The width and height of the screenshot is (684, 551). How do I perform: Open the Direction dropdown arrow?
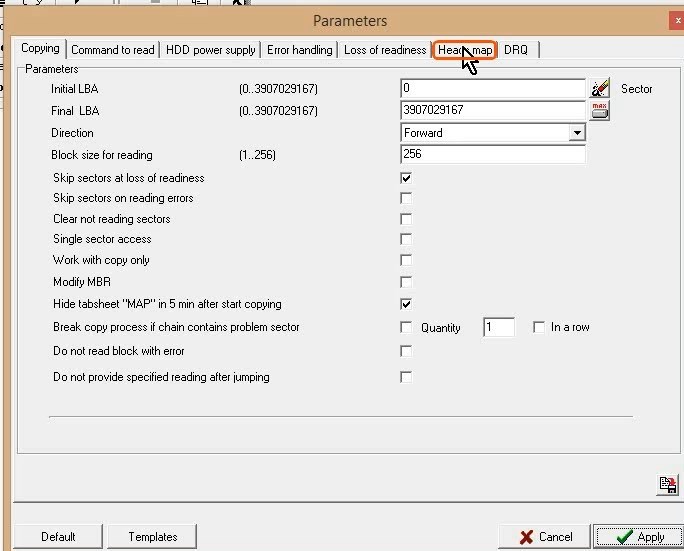coord(576,133)
